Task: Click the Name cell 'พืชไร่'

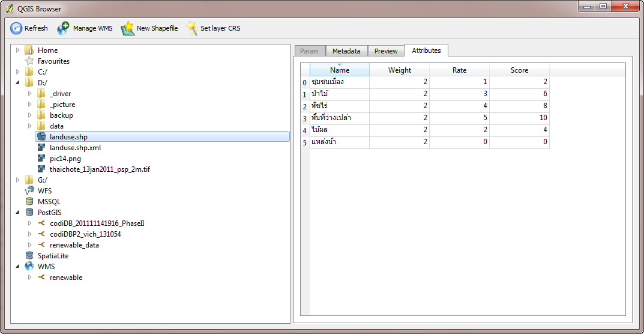Action: tap(339, 106)
